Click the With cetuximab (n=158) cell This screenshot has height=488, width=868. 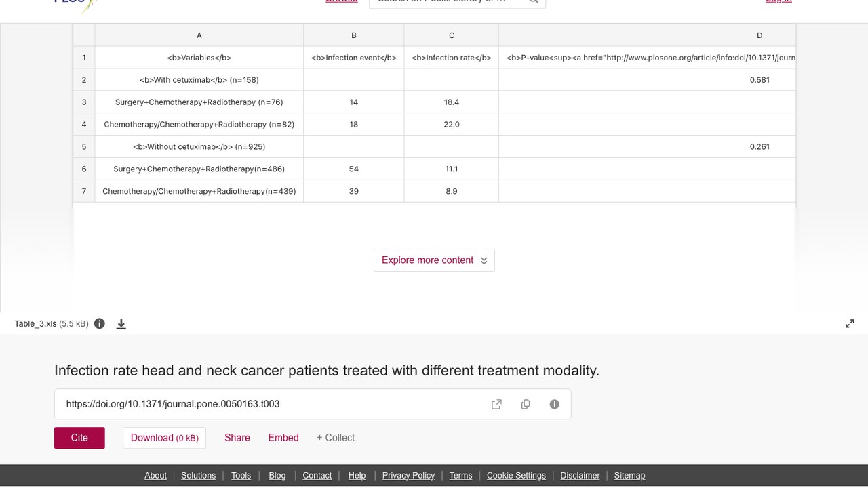[x=199, y=80]
